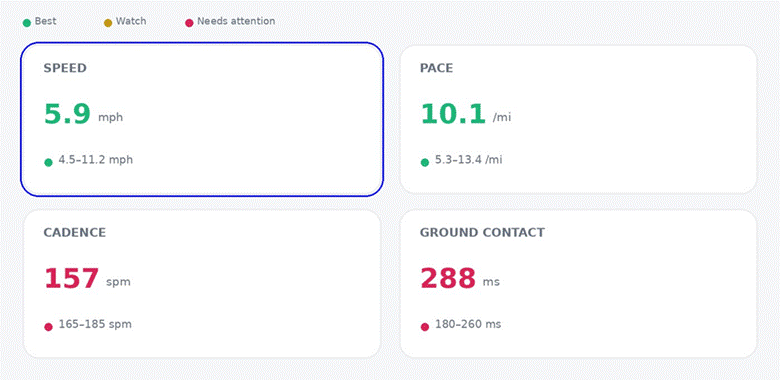780x380 pixels.
Task: Click the 165–185 spm range text
Action: pyautogui.click(x=95, y=324)
